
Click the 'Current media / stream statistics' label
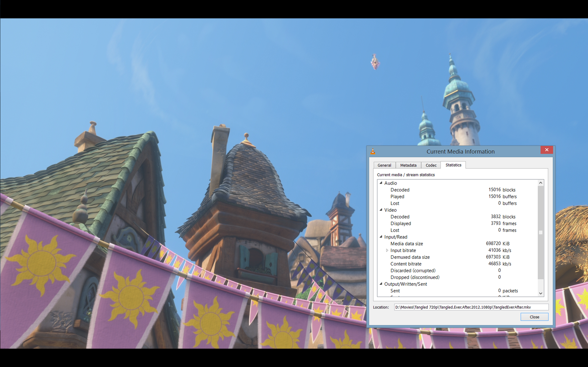(x=406, y=175)
